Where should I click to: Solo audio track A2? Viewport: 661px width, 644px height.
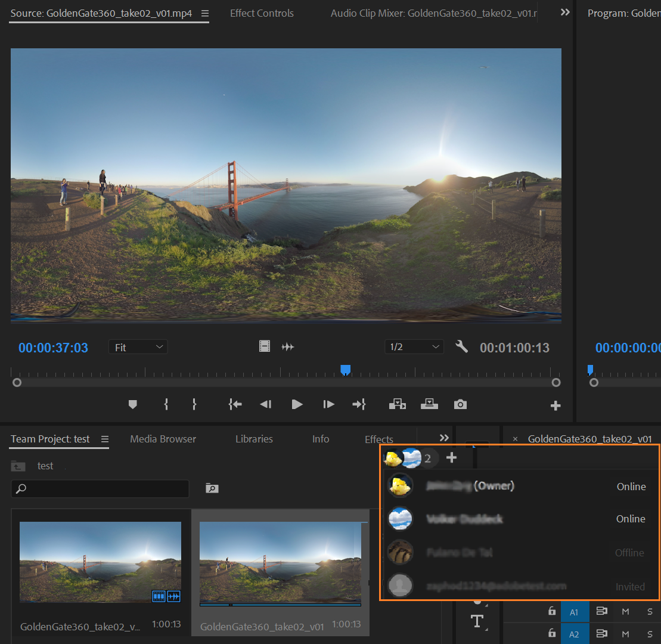[x=650, y=633]
